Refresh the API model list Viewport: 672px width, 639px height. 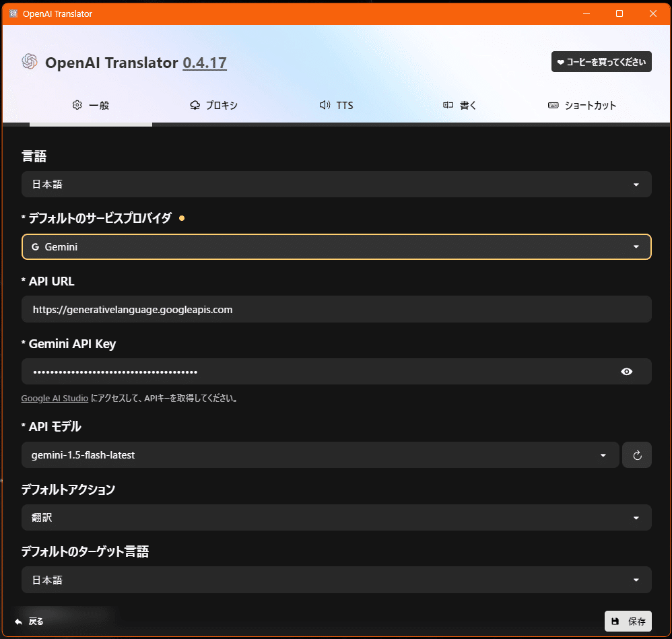click(637, 455)
